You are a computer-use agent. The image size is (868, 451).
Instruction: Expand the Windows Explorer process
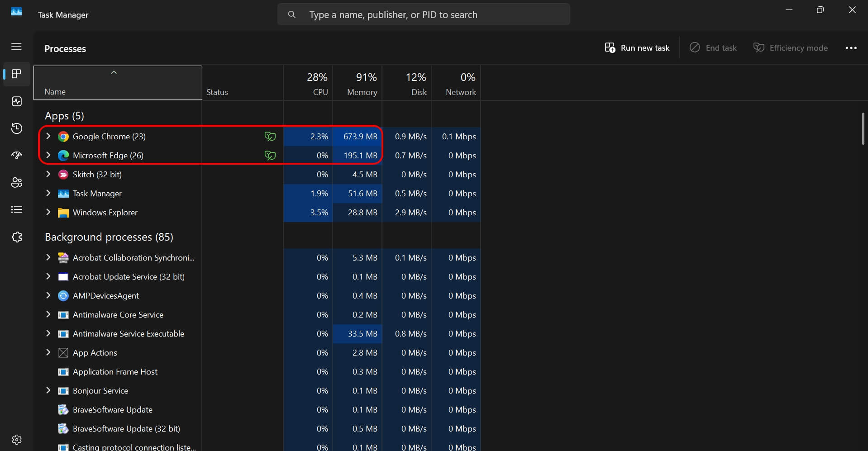(x=48, y=212)
